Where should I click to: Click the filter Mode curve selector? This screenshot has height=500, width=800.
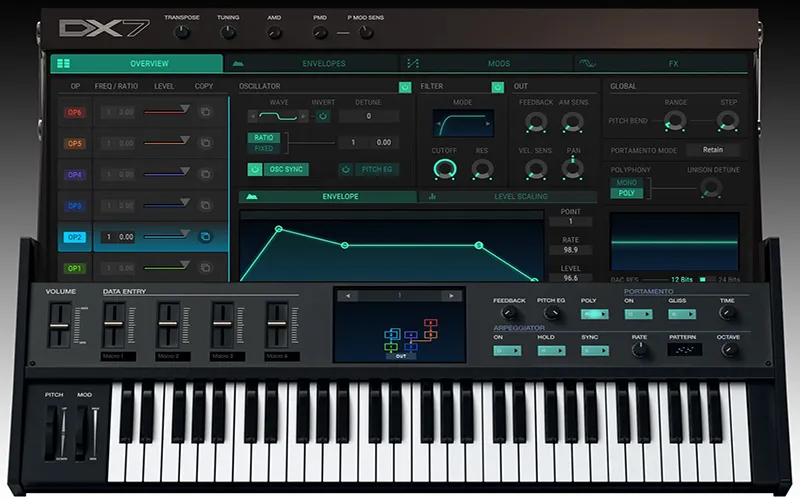463,123
